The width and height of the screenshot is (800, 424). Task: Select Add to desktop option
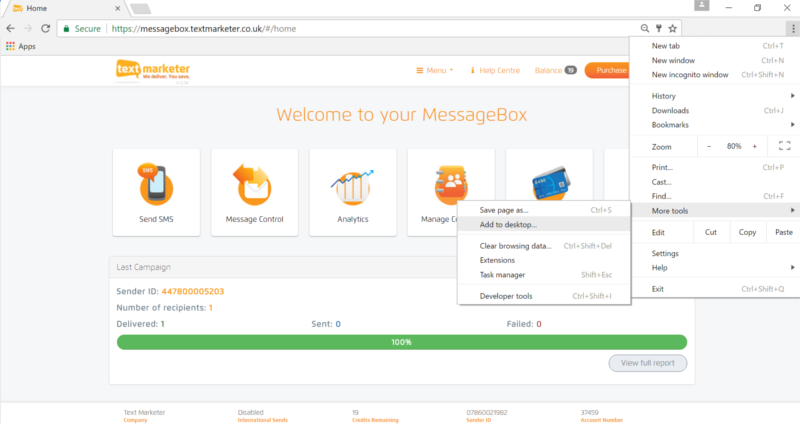pos(508,224)
